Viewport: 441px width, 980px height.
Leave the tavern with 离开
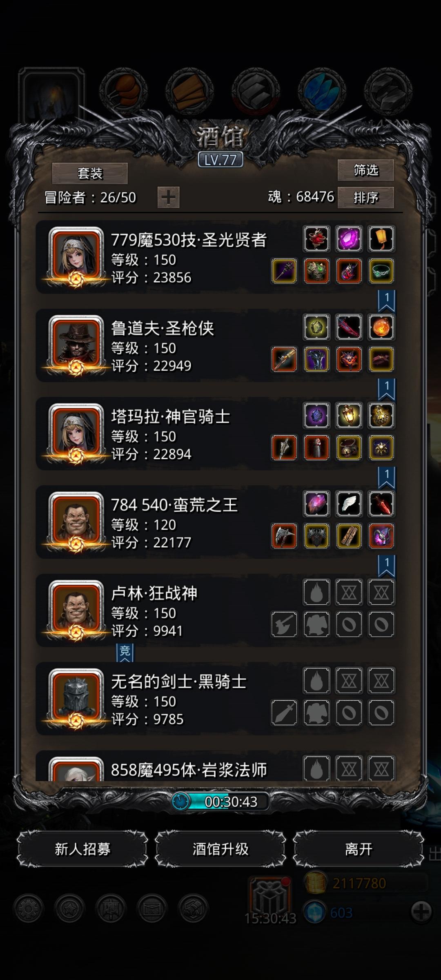(x=359, y=849)
